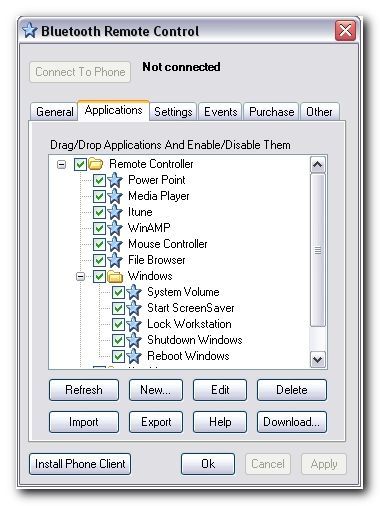The image size is (380, 506).
Task: Click the tree list scrollbar thumb
Action: [318, 250]
